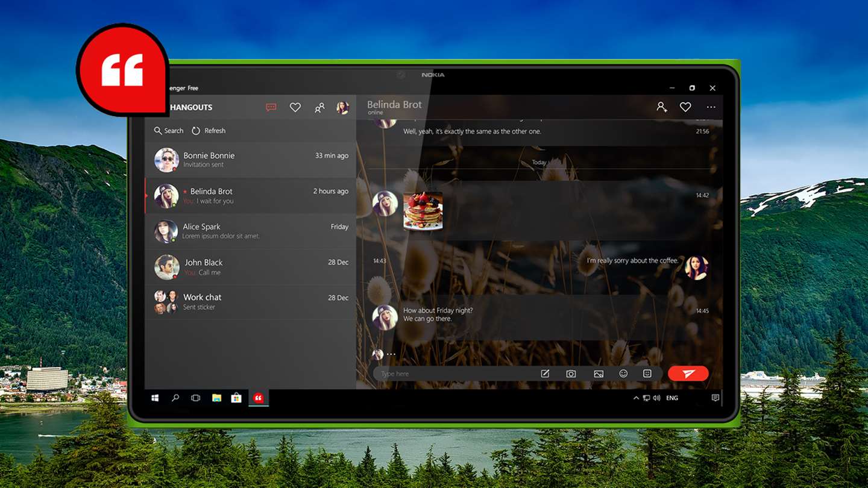Attach a picture using image icon
The height and width of the screenshot is (488, 868).
599,374
